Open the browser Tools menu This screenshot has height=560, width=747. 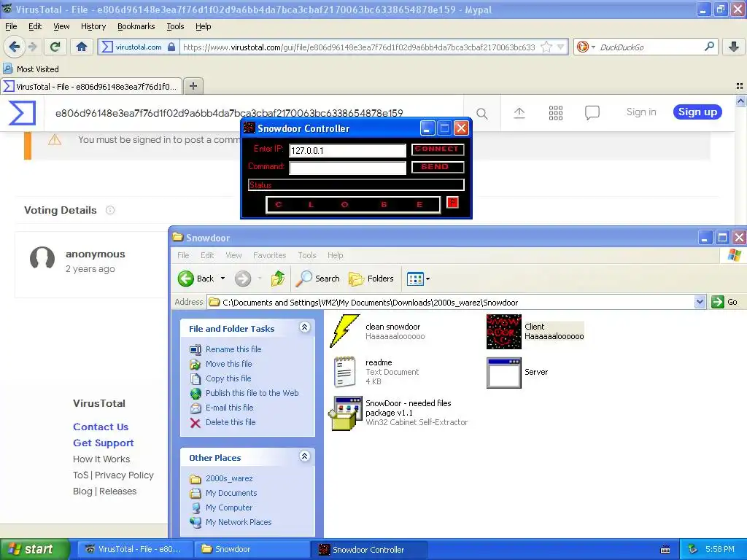pos(175,27)
